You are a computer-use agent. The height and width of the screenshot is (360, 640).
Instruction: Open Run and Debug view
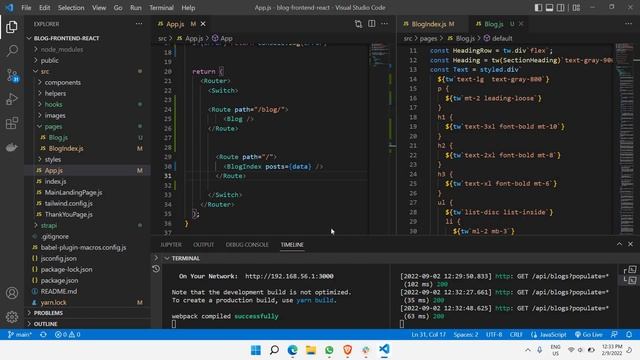(x=12, y=99)
